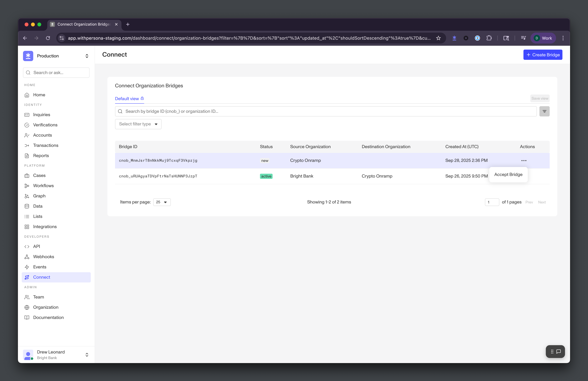This screenshot has height=381, width=588.
Task: Open the chat support widget icon
Action: [x=558, y=351]
